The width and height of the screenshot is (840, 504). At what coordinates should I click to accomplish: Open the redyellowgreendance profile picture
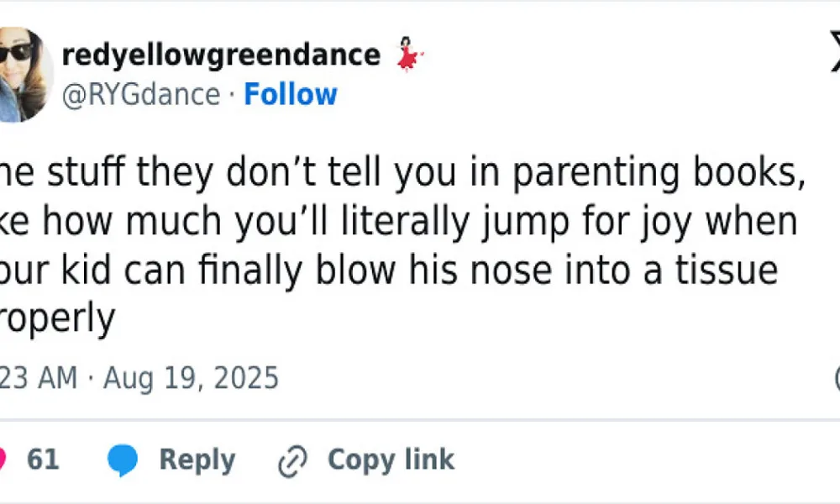24,74
